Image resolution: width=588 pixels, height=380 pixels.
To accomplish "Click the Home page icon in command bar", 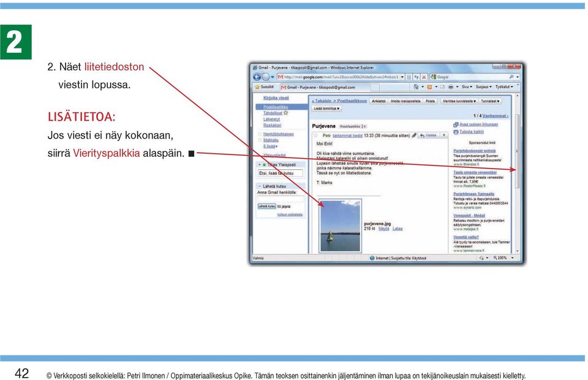I will [x=416, y=87].
